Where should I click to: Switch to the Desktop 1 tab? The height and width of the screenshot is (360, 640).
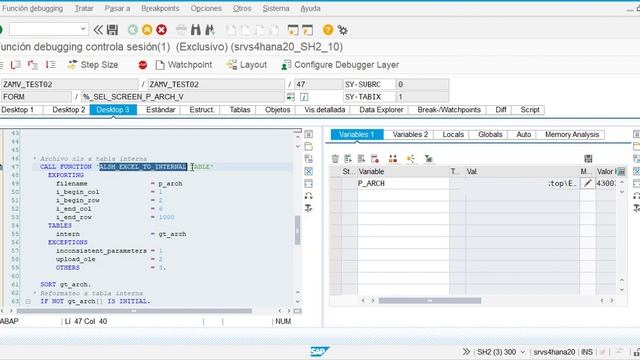18,110
